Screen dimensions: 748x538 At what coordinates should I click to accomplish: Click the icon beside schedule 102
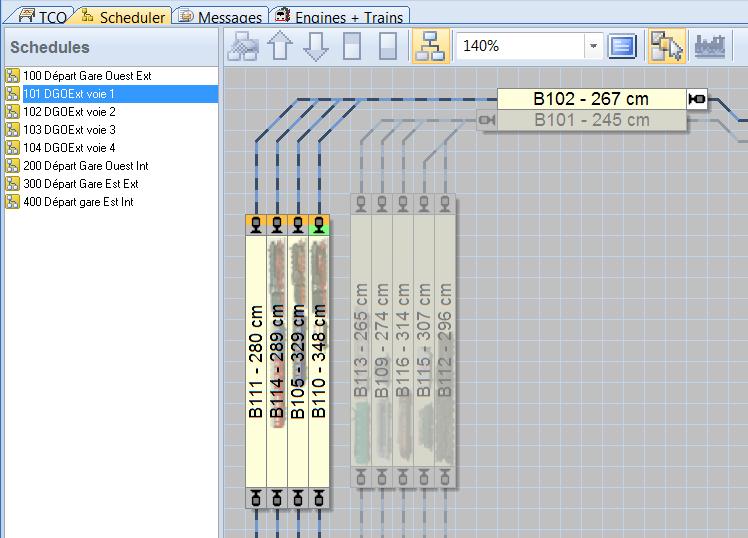[12, 112]
